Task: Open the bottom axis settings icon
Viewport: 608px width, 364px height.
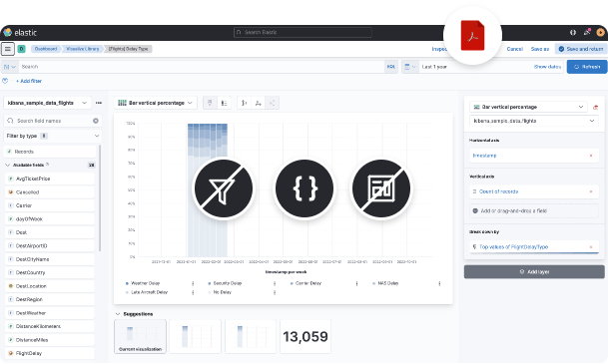Action: pos(258,103)
